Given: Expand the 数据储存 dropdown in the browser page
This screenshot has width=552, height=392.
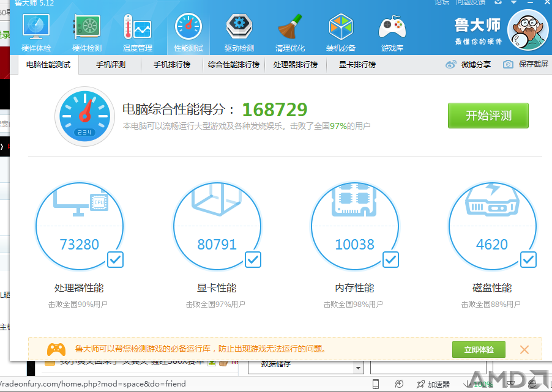Looking at the screenshot, I should 358,368.
